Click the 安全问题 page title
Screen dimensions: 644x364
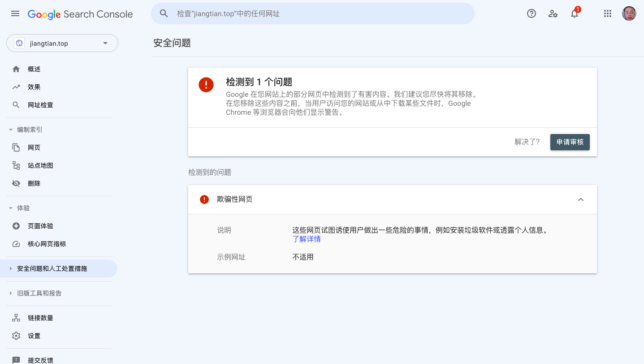click(x=172, y=43)
